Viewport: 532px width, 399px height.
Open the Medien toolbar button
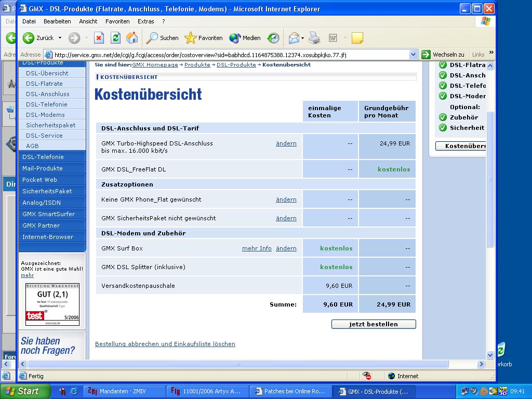[x=245, y=38]
